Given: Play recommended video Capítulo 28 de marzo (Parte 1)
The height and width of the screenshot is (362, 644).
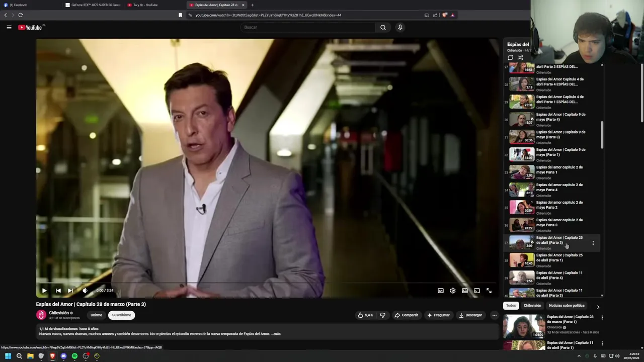Looking at the screenshot, I should (x=524, y=326).
